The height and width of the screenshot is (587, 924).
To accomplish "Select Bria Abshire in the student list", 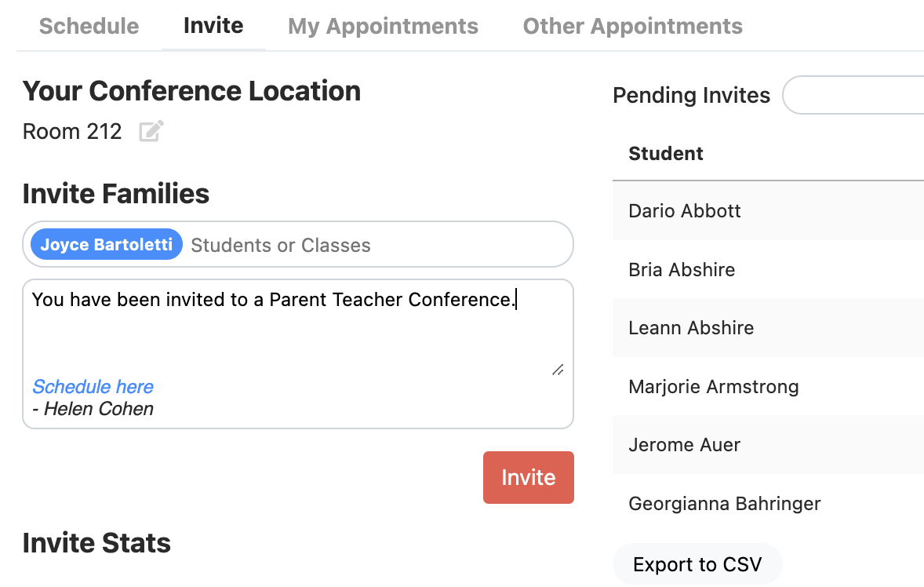I will click(681, 269).
